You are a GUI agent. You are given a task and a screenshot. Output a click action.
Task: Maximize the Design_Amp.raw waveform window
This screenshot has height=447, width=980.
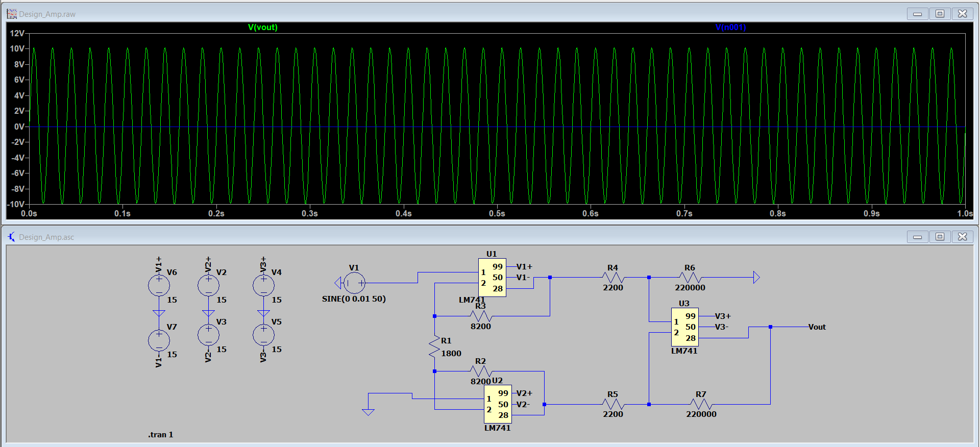pyautogui.click(x=940, y=14)
